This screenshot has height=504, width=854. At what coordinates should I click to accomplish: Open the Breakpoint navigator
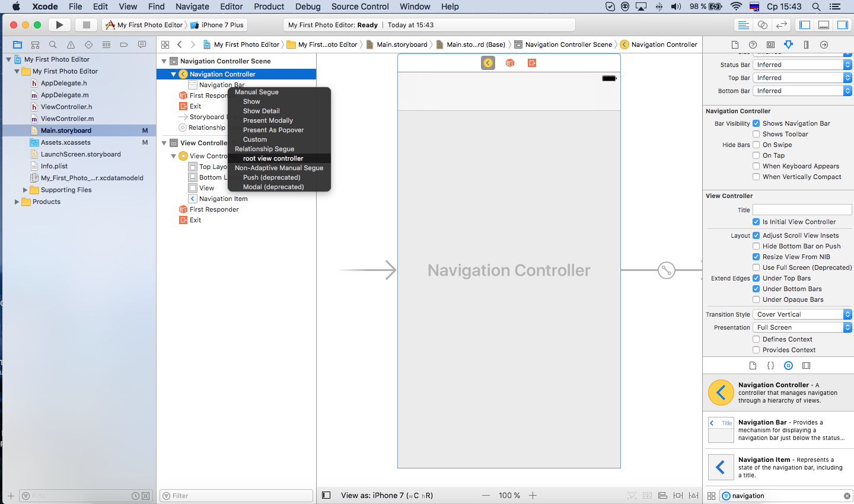(x=124, y=44)
